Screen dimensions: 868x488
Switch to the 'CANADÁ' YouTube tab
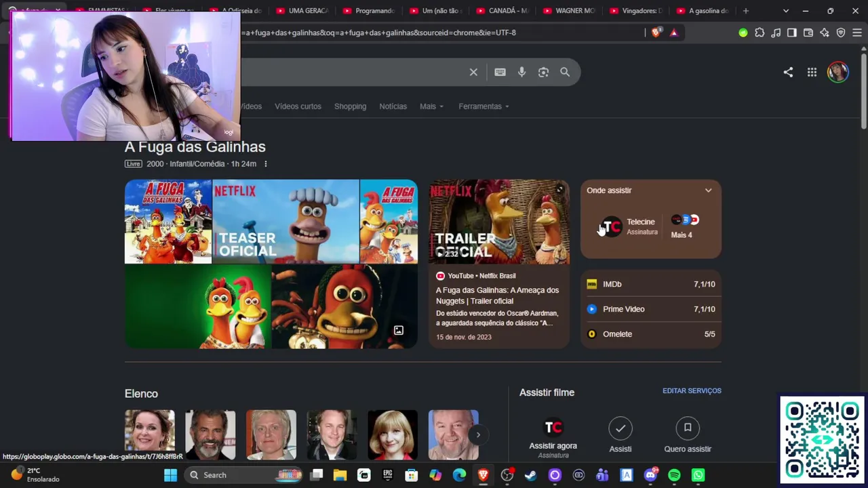coord(502,11)
